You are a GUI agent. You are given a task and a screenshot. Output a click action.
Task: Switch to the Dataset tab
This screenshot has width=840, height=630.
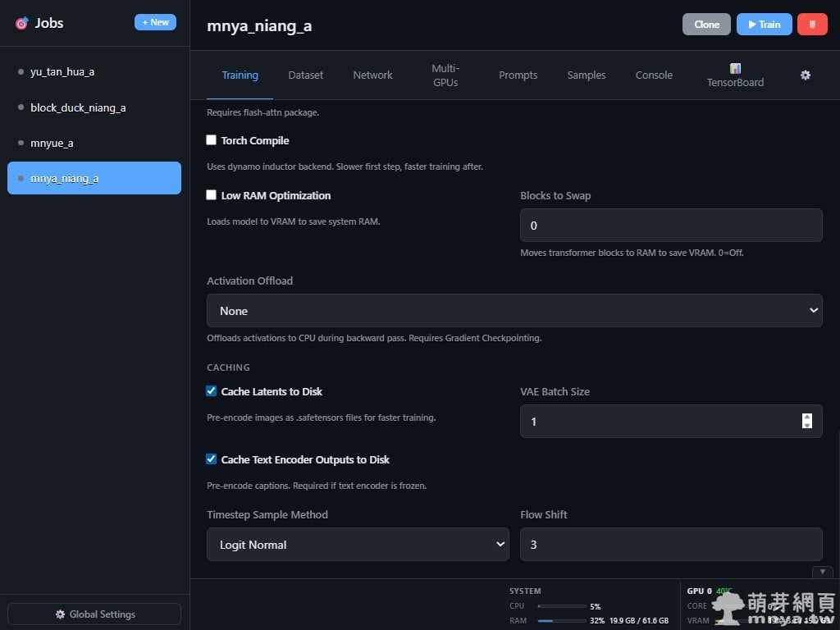[x=306, y=75]
